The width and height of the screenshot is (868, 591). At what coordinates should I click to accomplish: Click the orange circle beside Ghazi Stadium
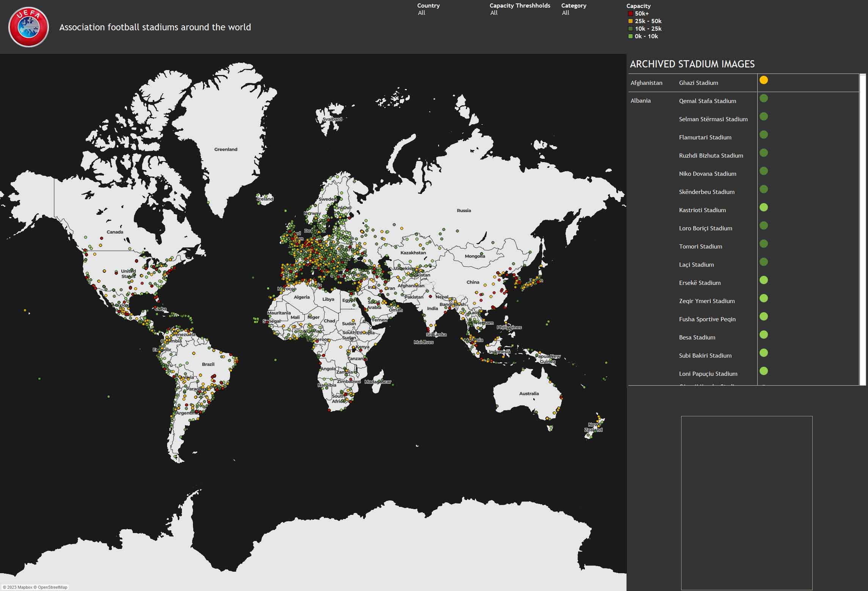click(x=763, y=80)
